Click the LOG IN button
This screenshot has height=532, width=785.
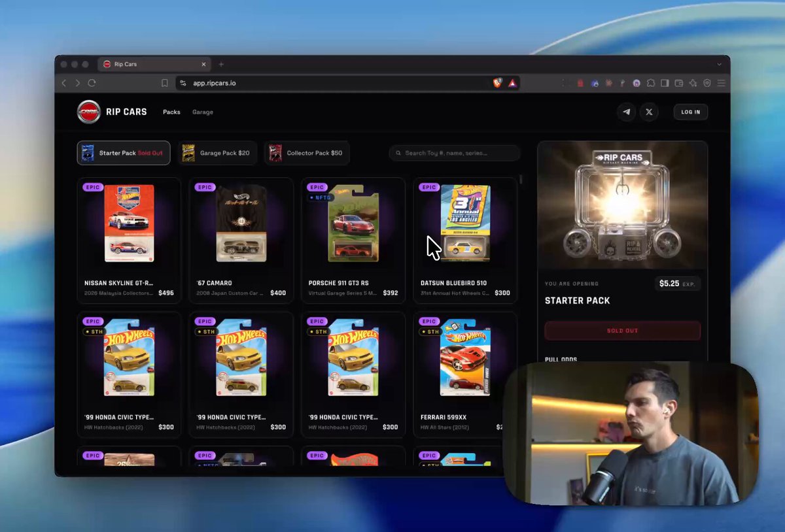click(691, 112)
